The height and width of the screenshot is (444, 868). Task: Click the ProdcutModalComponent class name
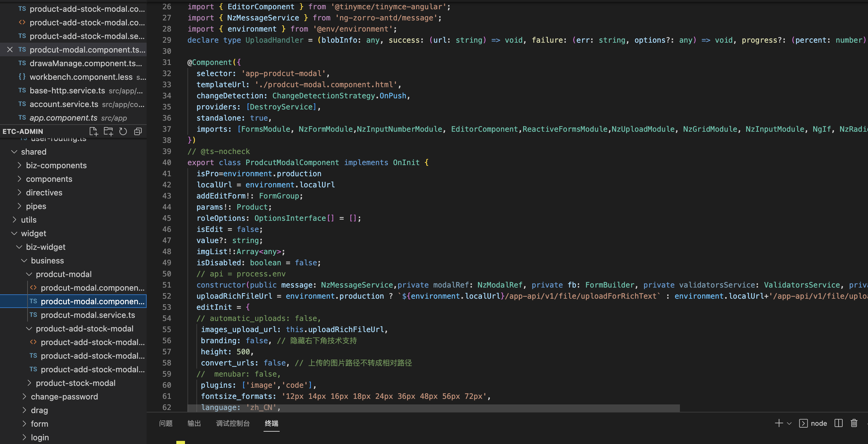(x=292, y=162)
